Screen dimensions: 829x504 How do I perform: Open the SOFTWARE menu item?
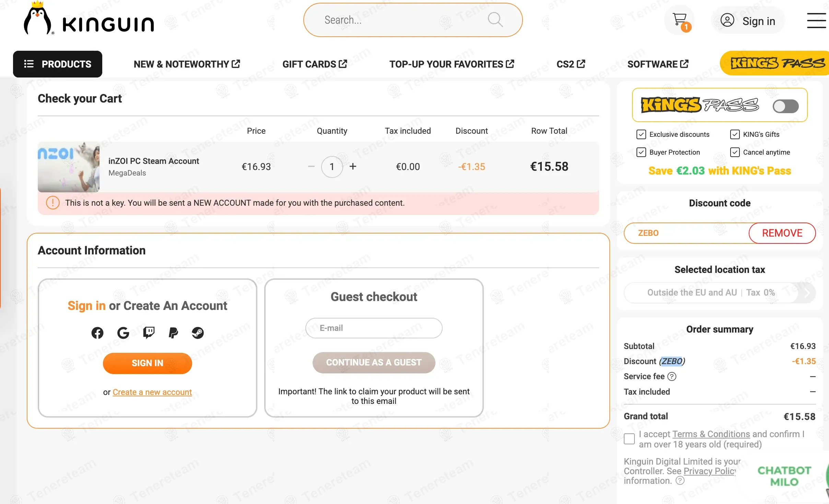tap(657, 64)
